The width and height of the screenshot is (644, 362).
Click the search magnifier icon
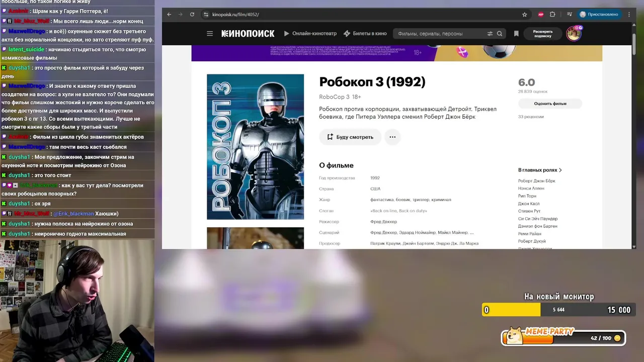[x=500, y=34]
